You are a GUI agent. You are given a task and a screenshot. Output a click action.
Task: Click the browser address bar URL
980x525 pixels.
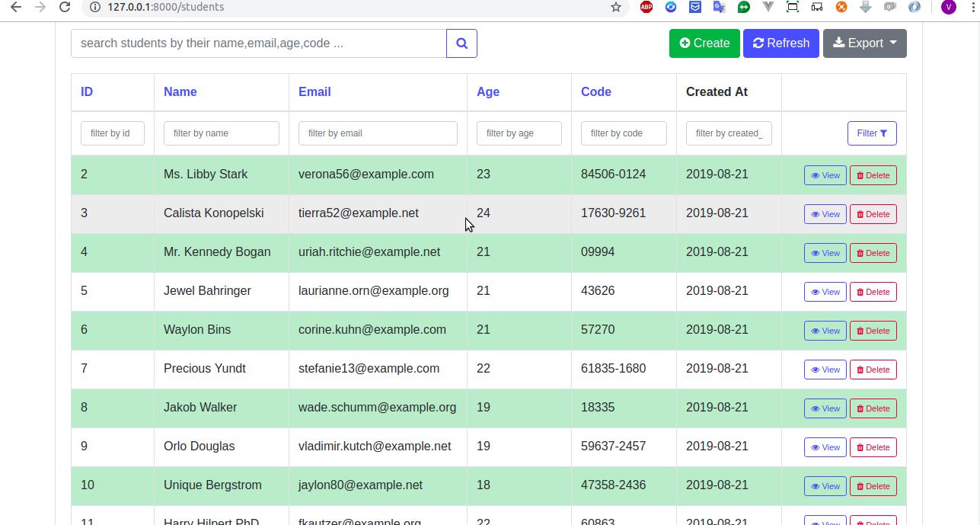(x=165, y=7)
